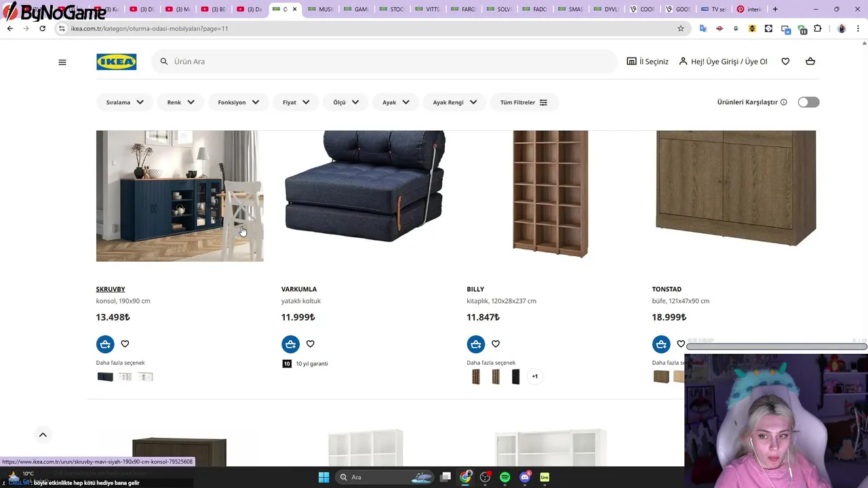Select the brown TONSTAD color swatch

point(661,377)
